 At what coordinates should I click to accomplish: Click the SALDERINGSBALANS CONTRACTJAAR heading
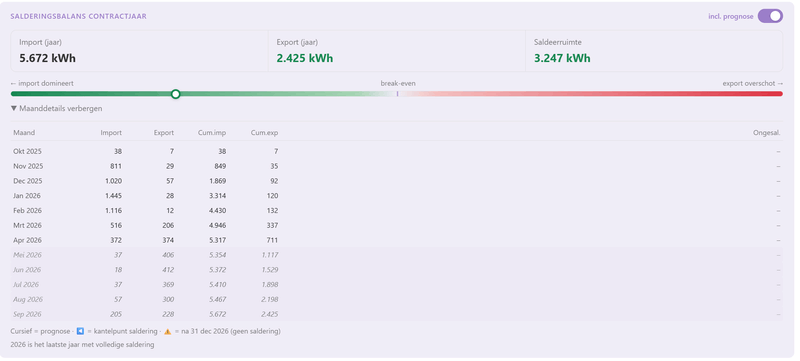pos(79,16)
